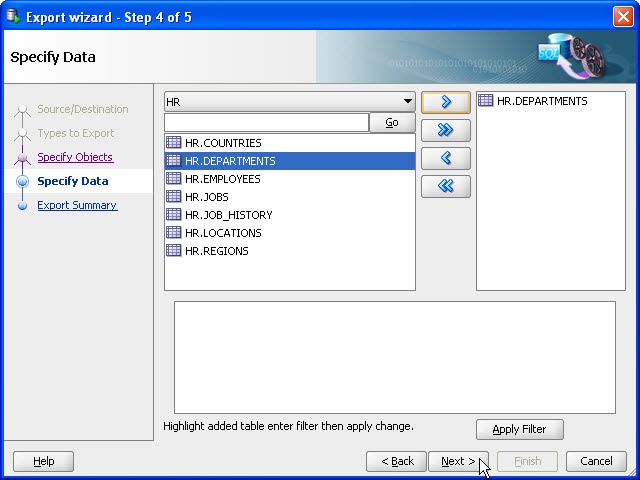The height and width of the screenshot is (480, 640).
Task: Go to the Specify Objects step link
Action: [75, 157]
